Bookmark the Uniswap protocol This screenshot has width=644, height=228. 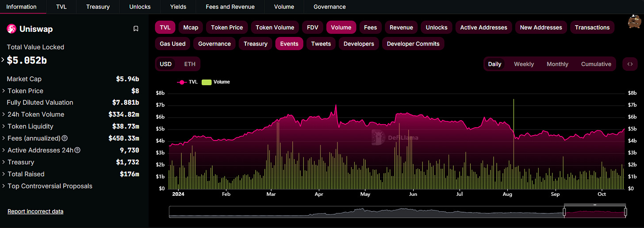point(136,29)
